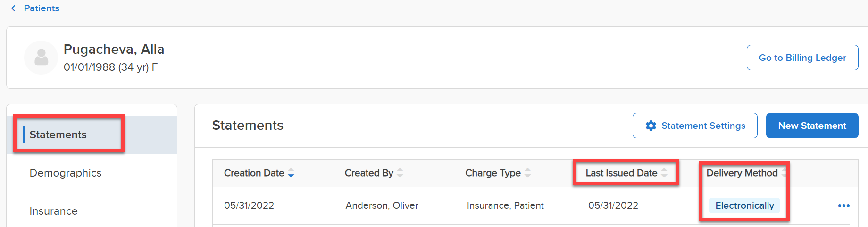Image resolution: width=868 pixels, height=227 pixels.
Task: Sort by Charge Type arrow icon
Action: pos(527,173)
